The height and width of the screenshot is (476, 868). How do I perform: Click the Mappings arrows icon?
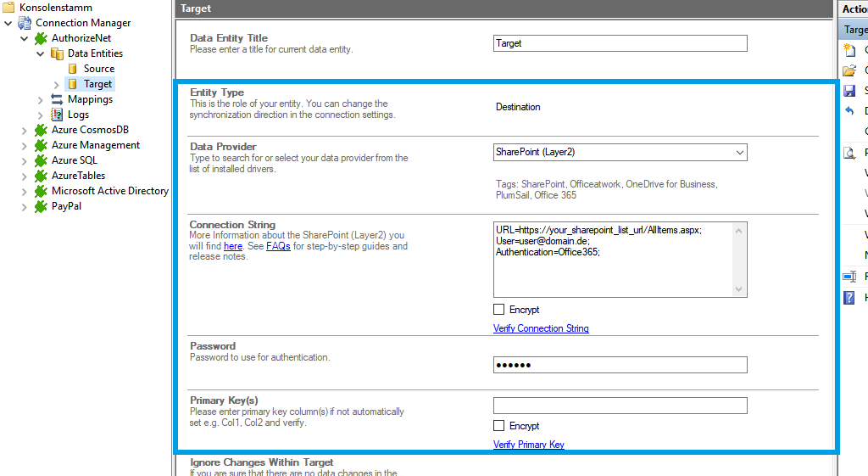(57, 99)
